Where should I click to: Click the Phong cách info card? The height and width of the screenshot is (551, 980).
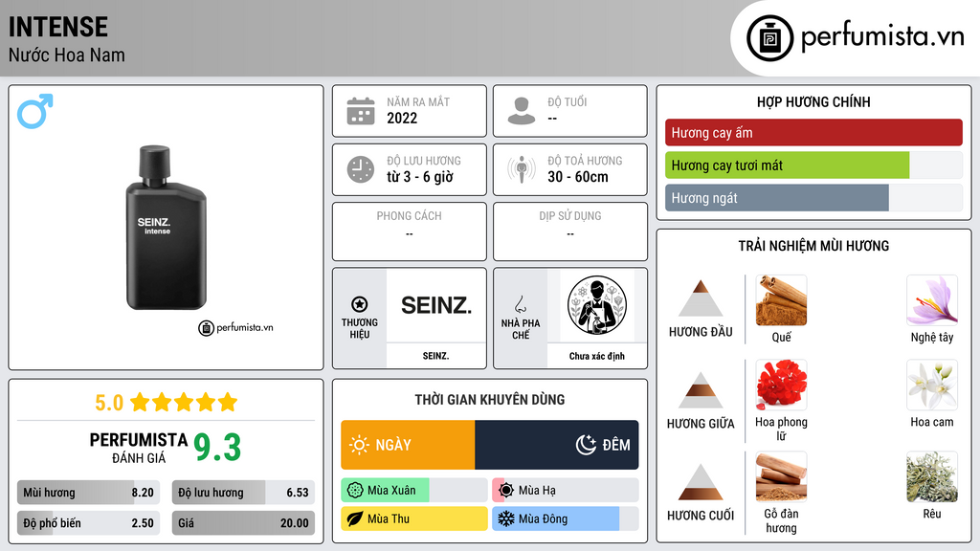(x=410, y=231)
